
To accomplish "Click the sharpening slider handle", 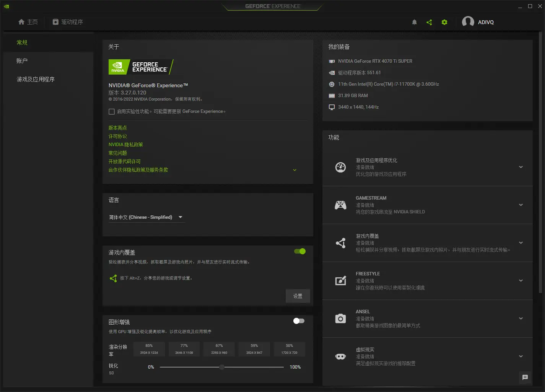I will pos(222,367).
